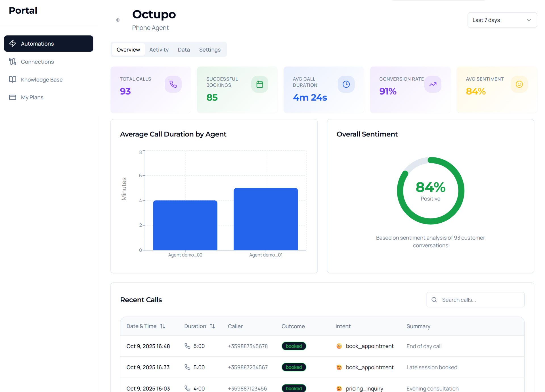Click the clock icon on Avg Call Duration
The image size is (545, 392).
click(x=346, y=84)
